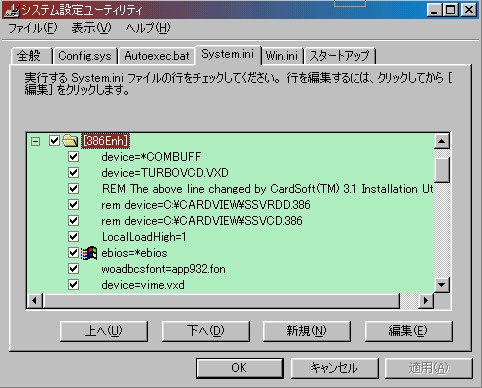Uncheck the [386Enh] section checkbox

pyautogui.click(x=54, y=141)
